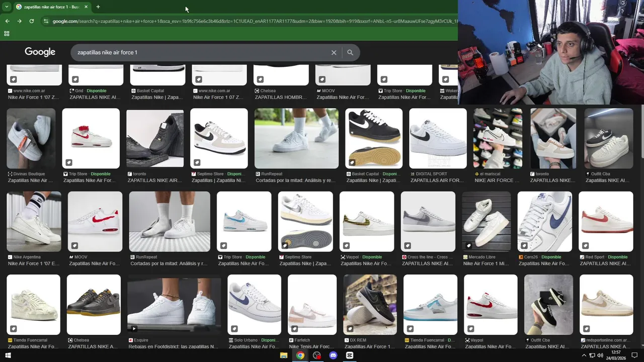This screenshot has height=362, width=644.
Task: Open Cross the line grey sneaker thumbnail
Action: 428,221
